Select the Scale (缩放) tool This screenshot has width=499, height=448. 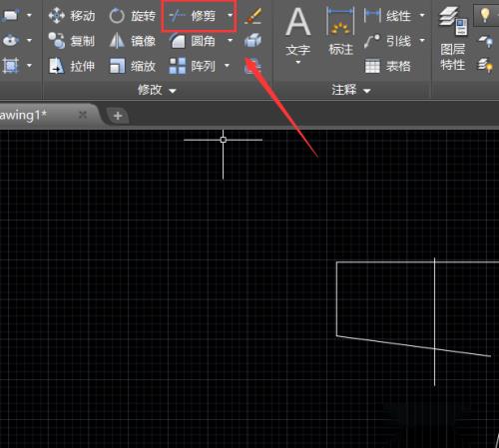pos(133,66)
